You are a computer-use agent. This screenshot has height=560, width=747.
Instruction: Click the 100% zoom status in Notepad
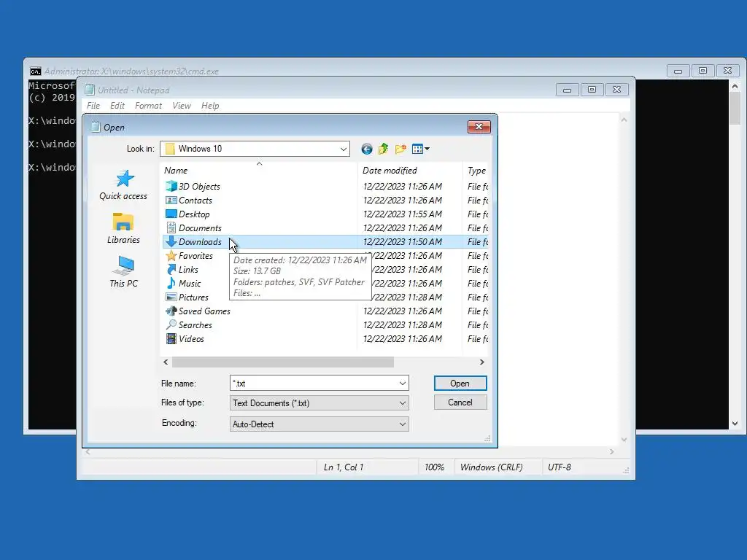click(x=434, y=467)
